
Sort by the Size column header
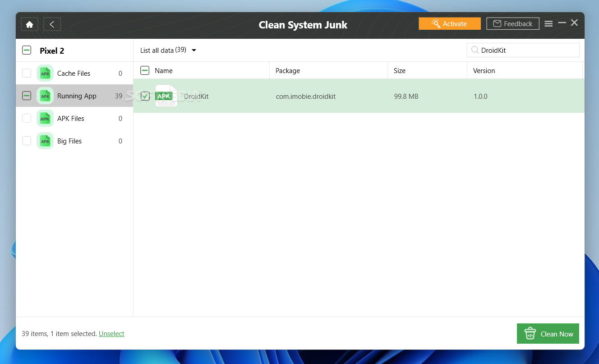coord(400,70)
